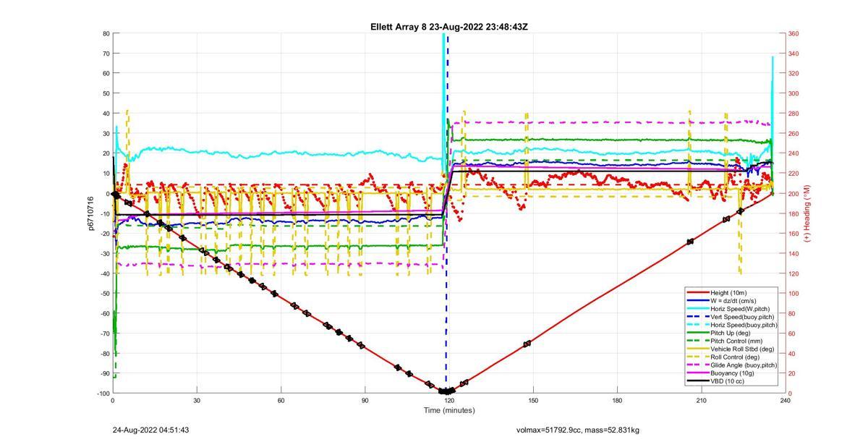
Task: Click the left y-axis tick label '80'
Action: coord(106,33)
